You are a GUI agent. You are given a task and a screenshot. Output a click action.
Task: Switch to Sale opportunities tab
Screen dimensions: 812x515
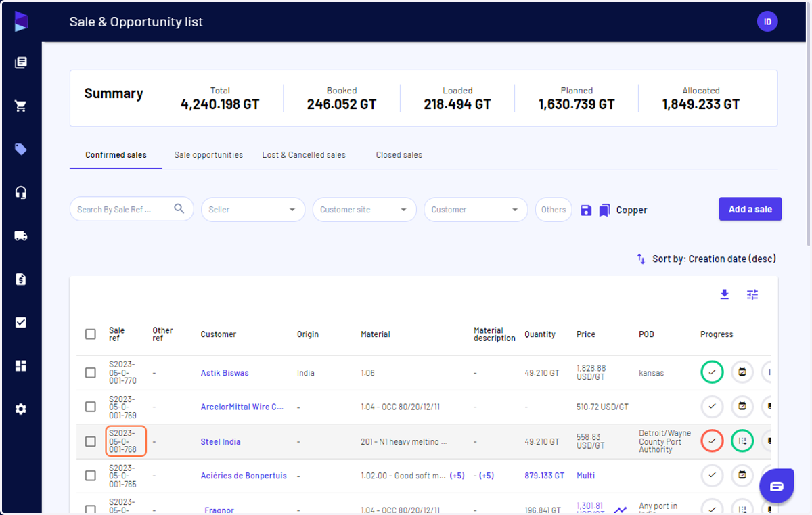[208, 155]
